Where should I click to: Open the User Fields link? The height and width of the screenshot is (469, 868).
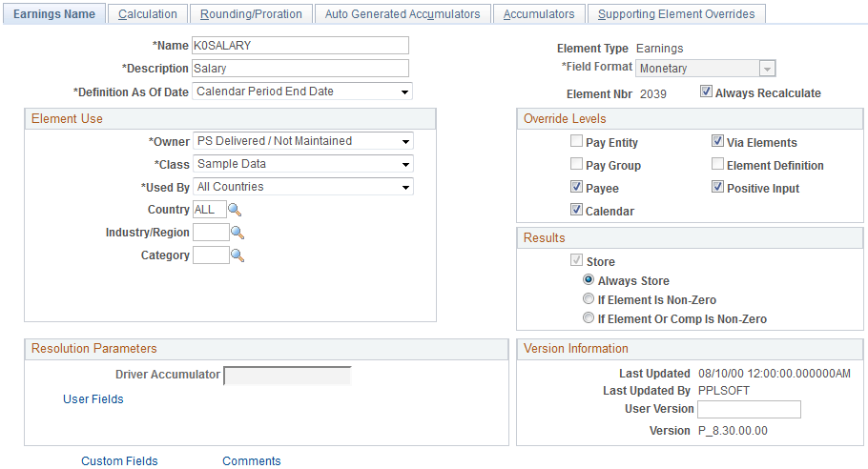pos(93,399)
